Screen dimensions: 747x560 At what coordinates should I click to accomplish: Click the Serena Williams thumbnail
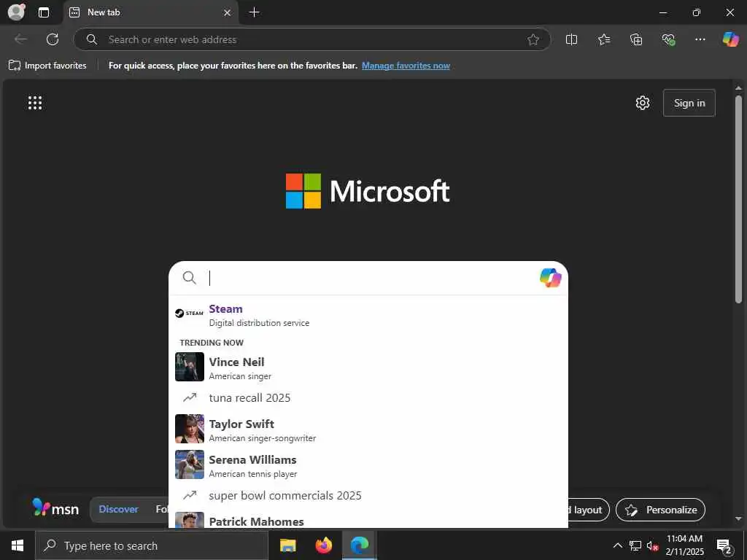point(189,464)
